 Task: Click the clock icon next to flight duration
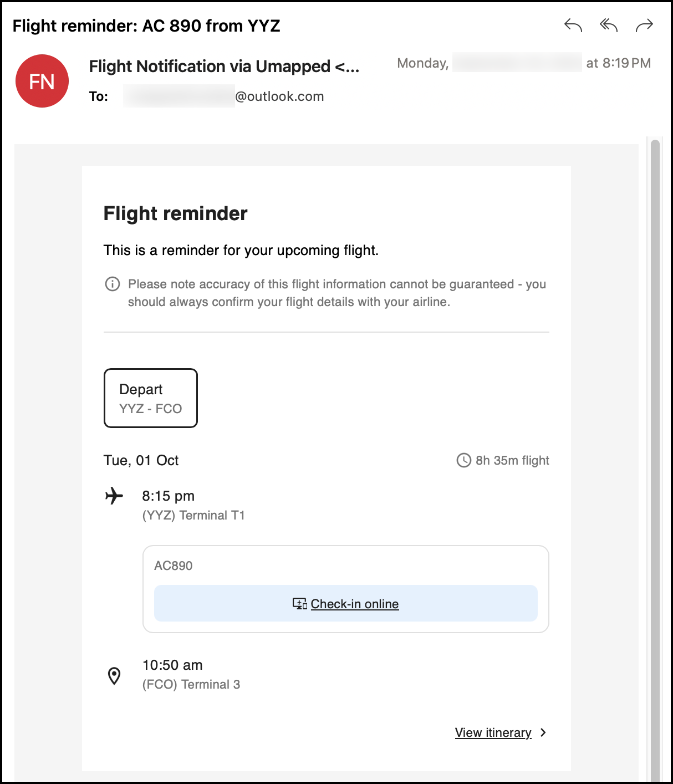pos(464,460)
